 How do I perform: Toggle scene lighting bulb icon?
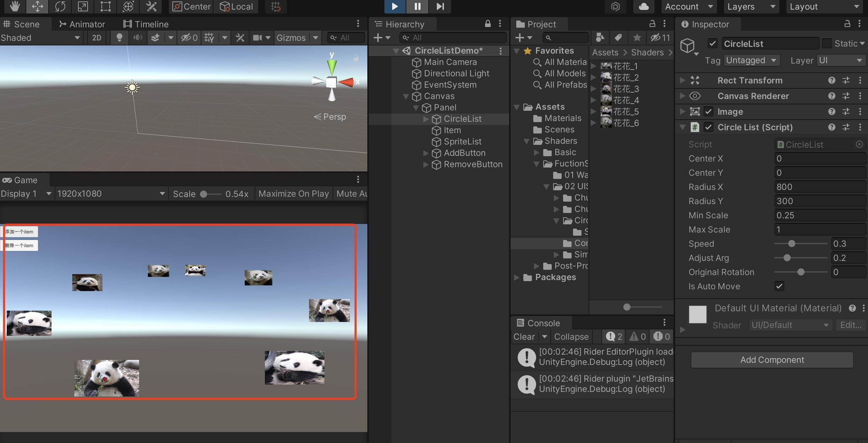119,38
